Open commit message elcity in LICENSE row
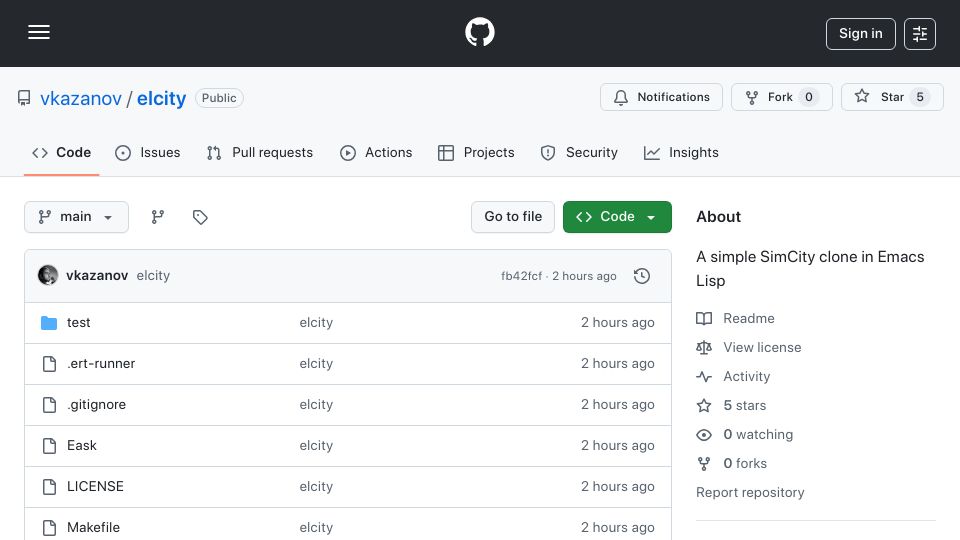The width and height of the screenshot is (960, 540). click(x=316, y=487)
